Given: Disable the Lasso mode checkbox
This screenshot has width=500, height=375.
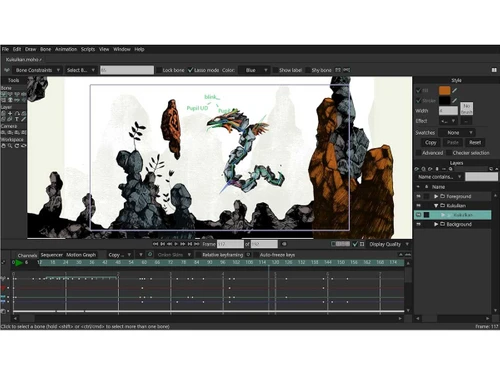Looking at the screenshot, I should [190, 70].
